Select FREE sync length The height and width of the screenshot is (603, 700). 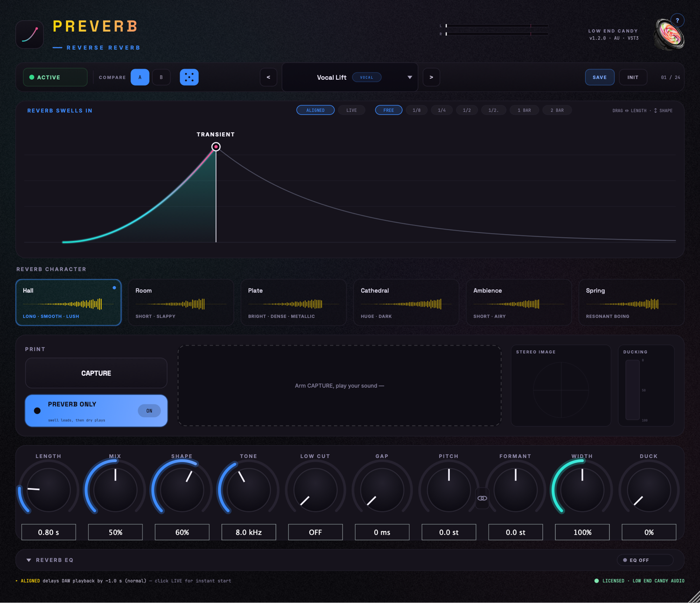389,110
